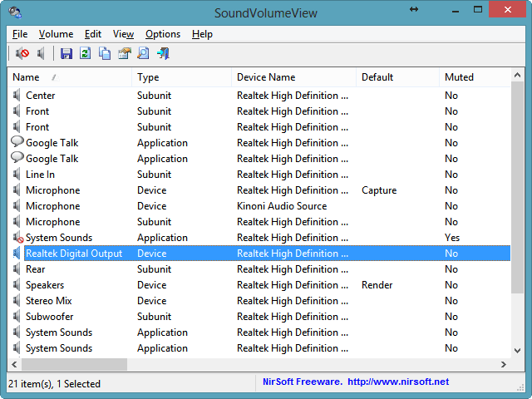
Task: Select the Subwoofer row name
Action: click(x=50, y=317)
